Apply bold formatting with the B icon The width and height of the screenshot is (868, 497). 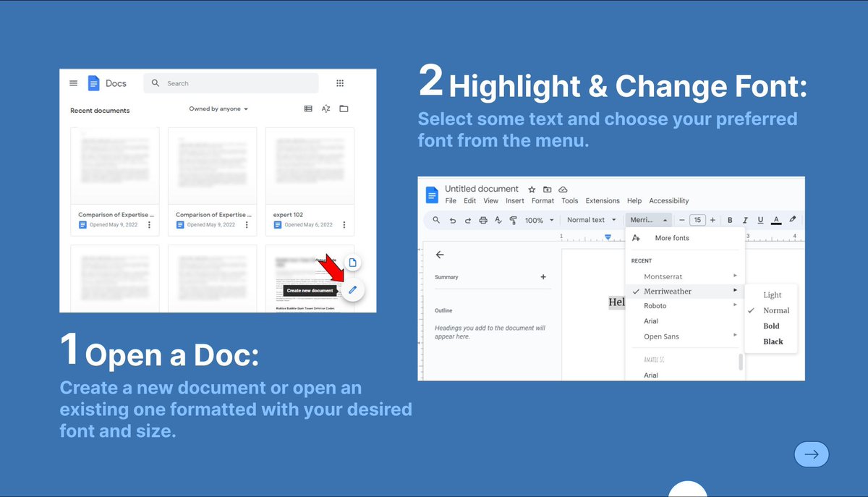point(730,220)
